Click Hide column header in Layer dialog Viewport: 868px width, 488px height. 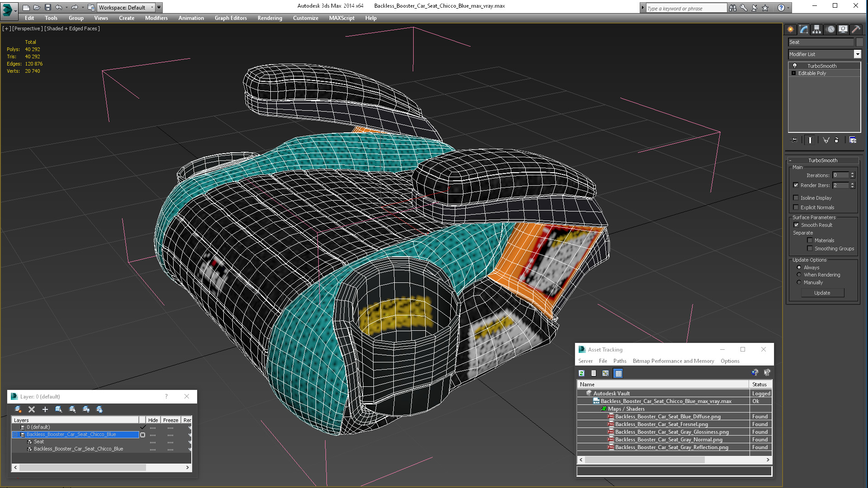(153, 420)
